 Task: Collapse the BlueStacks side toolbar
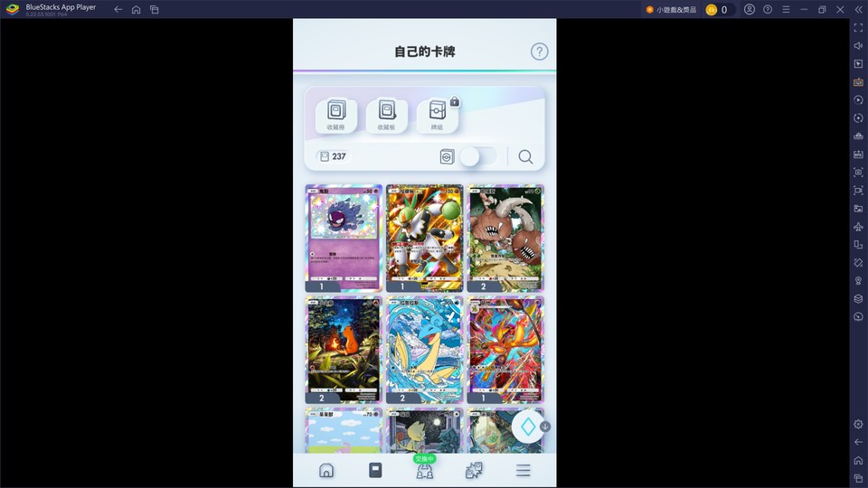[859, 9]
